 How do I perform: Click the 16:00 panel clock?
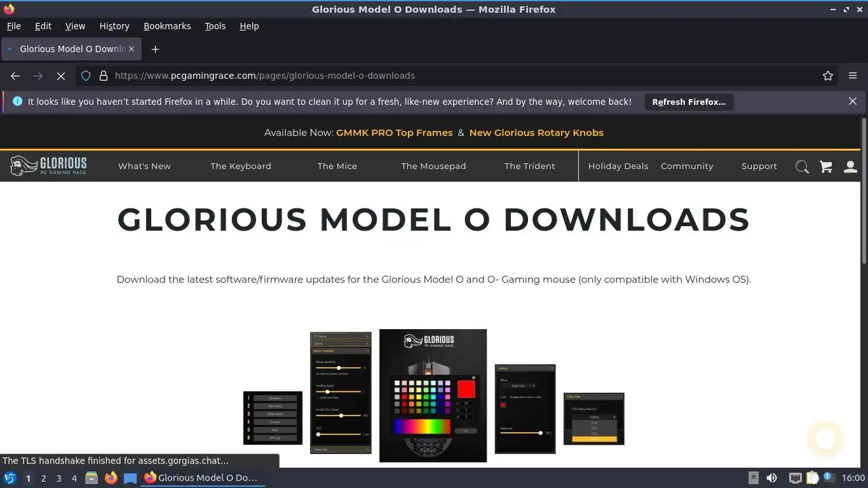[853, 478]
